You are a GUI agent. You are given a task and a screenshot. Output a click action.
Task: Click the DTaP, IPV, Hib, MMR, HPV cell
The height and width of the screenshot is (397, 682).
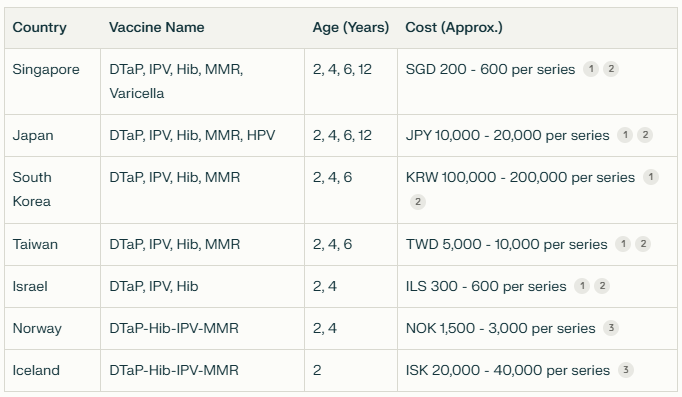[203, 136]
